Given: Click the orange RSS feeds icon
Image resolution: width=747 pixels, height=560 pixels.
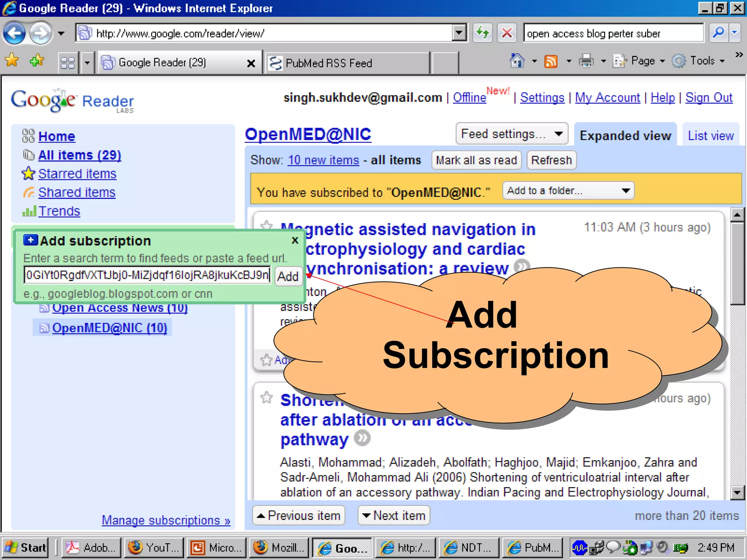Looking at the screenshot, I should coord(551,61).
